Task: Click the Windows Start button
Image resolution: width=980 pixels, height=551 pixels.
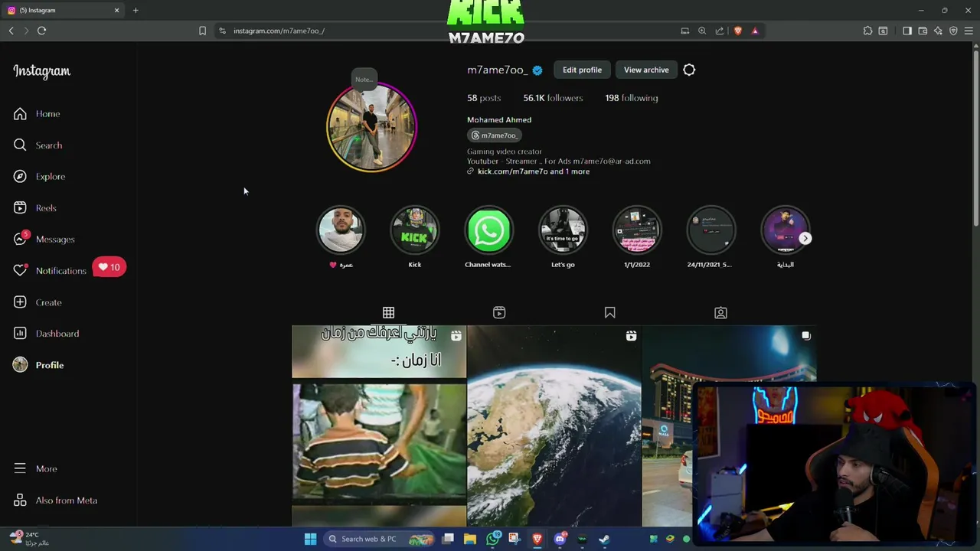Action: 310,539
